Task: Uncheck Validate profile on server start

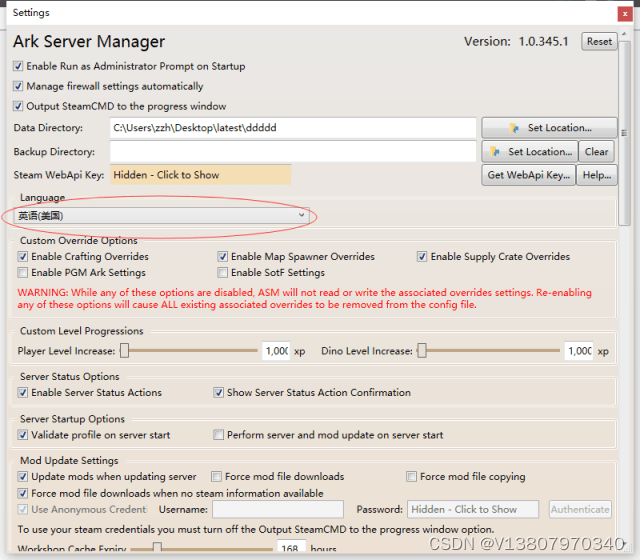Action: pos(23,435)
